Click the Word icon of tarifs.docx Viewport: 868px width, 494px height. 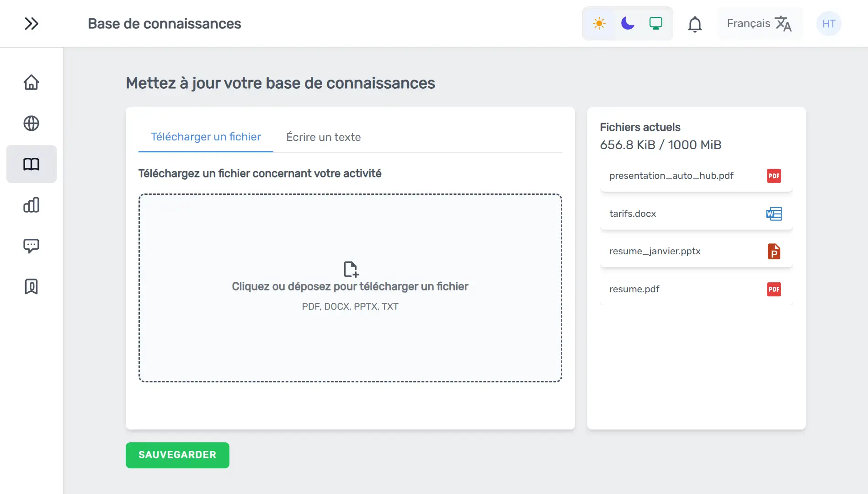click(774, 214)
